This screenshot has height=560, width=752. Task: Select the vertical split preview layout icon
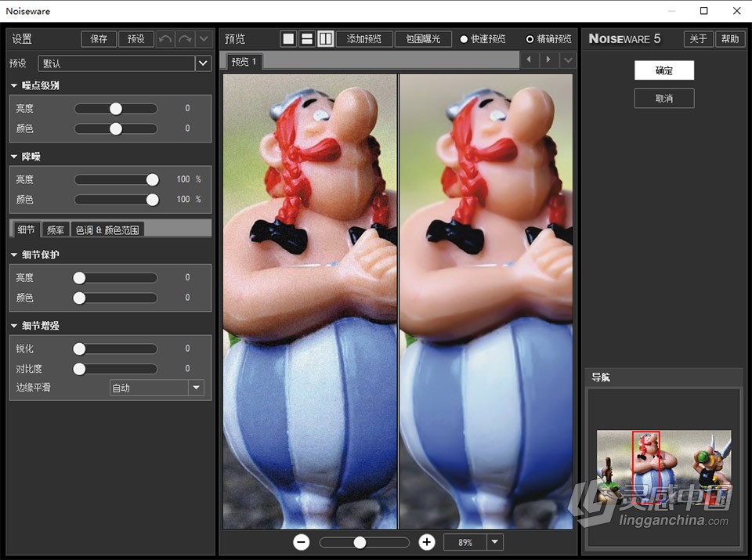(326, 38)
